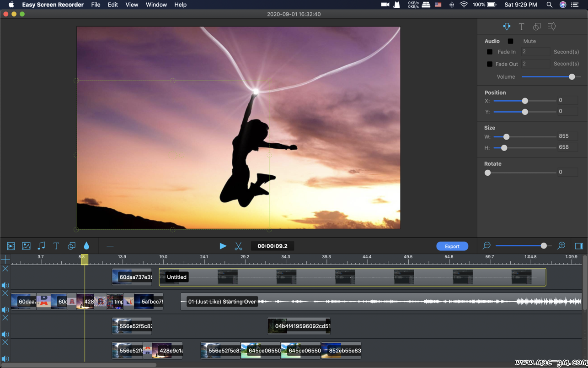Zoom out the timeline with the magnifier minus
588x368 pixels.
coord(486,246)
